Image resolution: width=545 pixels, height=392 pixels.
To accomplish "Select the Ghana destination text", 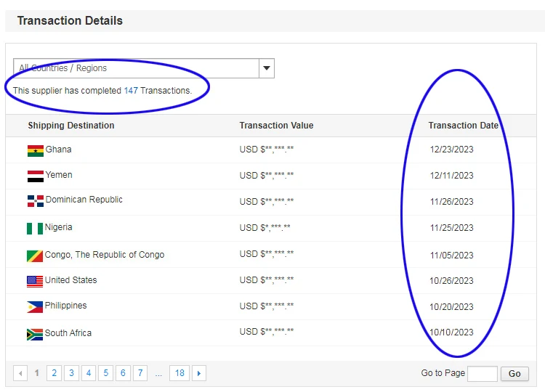I will pyautogui.click(x=58, y=150).
